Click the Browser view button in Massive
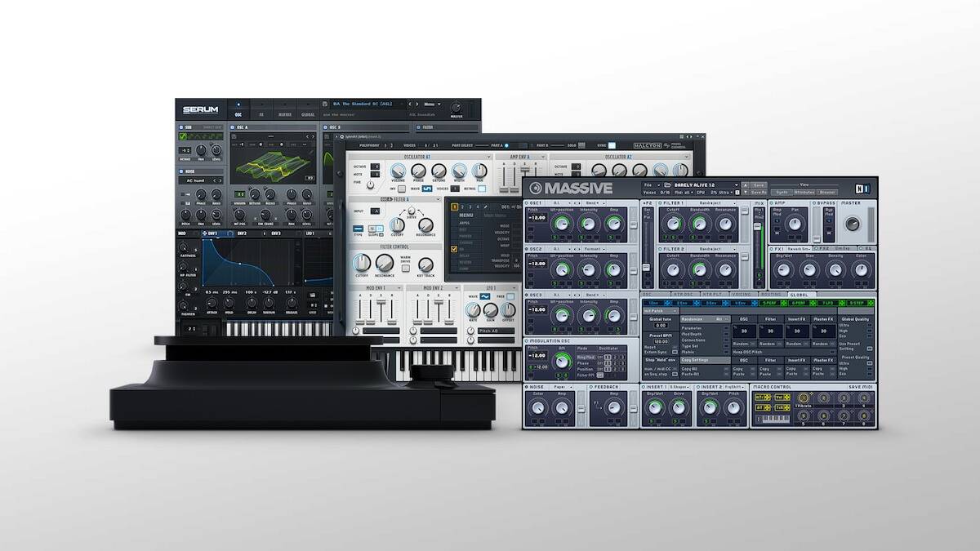 coord(826,192)
